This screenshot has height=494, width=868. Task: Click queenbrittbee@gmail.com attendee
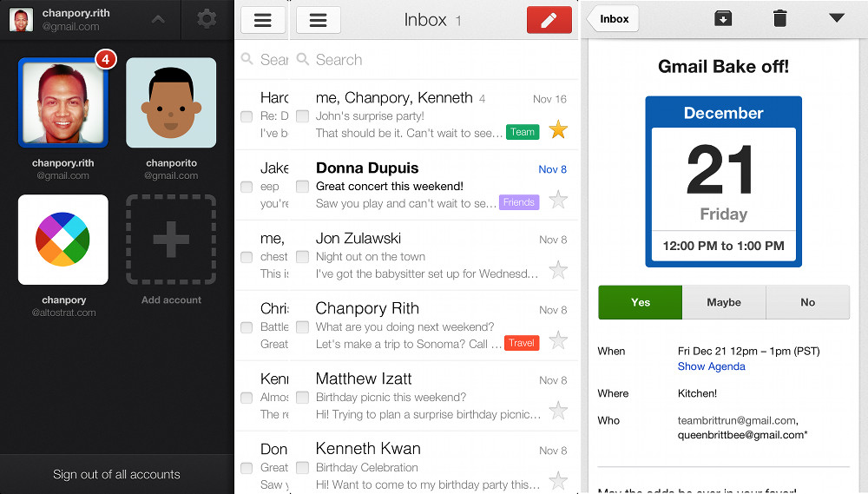click(742, 435)
